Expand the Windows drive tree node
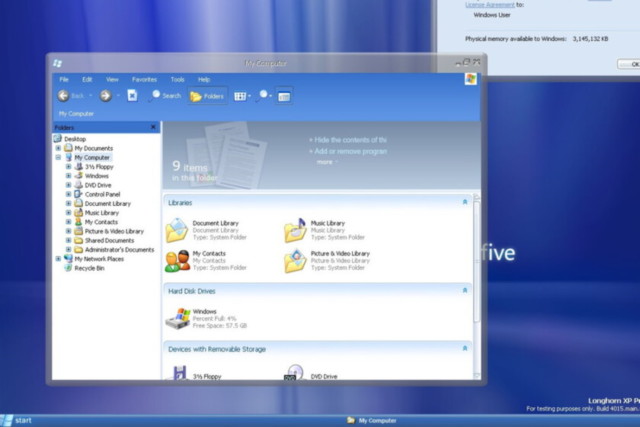 69,176
